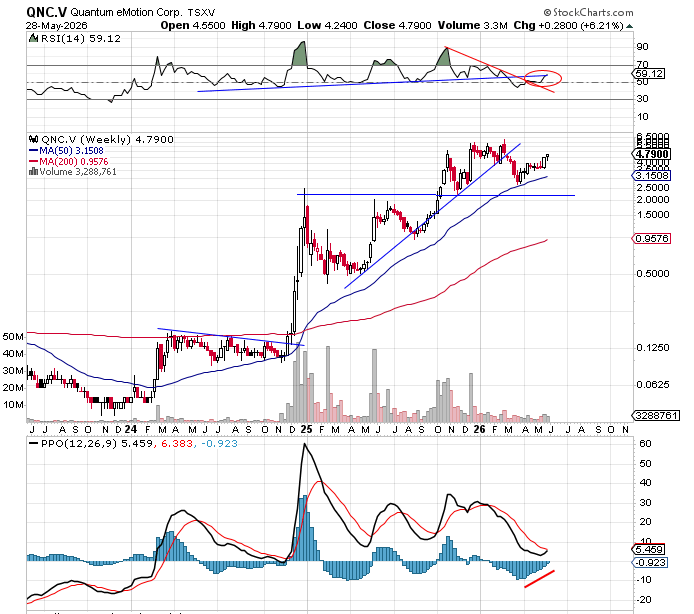Click the blue MA(50) line swatch

pyautogui.click(x=34, y=151)
